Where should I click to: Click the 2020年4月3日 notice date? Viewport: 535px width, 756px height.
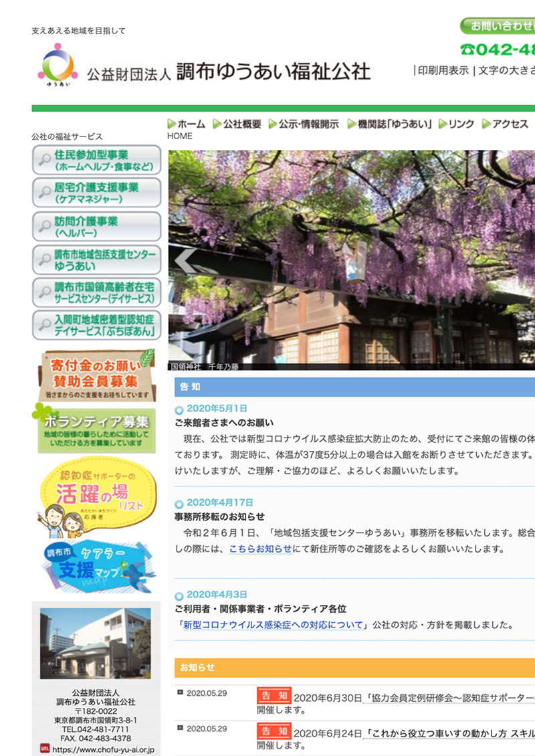[x=217, y=595]
